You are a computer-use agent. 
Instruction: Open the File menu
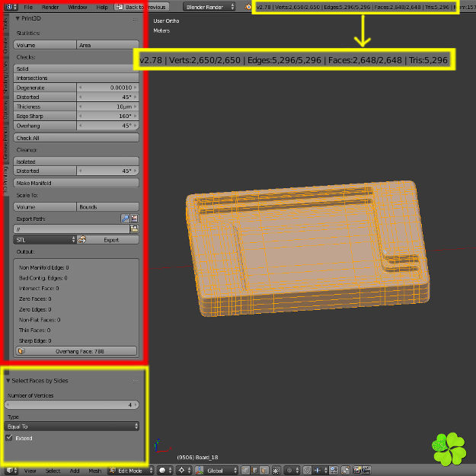coord(28,7)
